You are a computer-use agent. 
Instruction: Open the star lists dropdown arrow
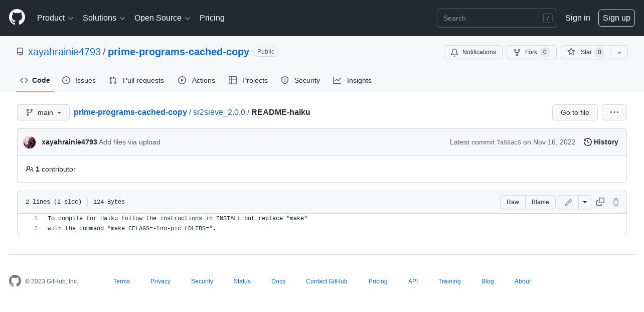tap(619, 52)
